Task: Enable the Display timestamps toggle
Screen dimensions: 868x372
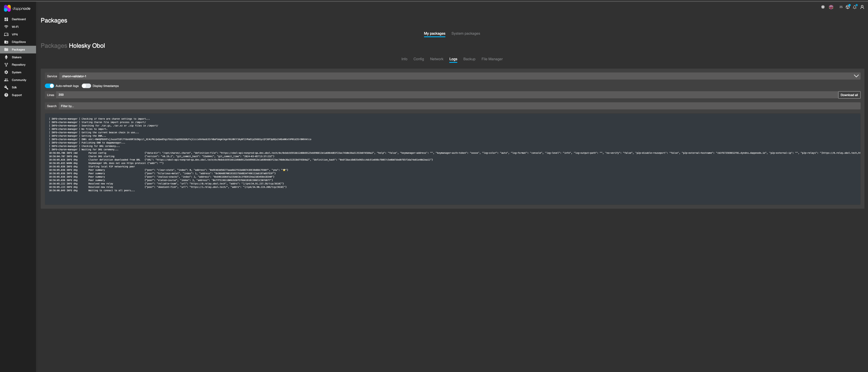Action: (x=86, y=86)
